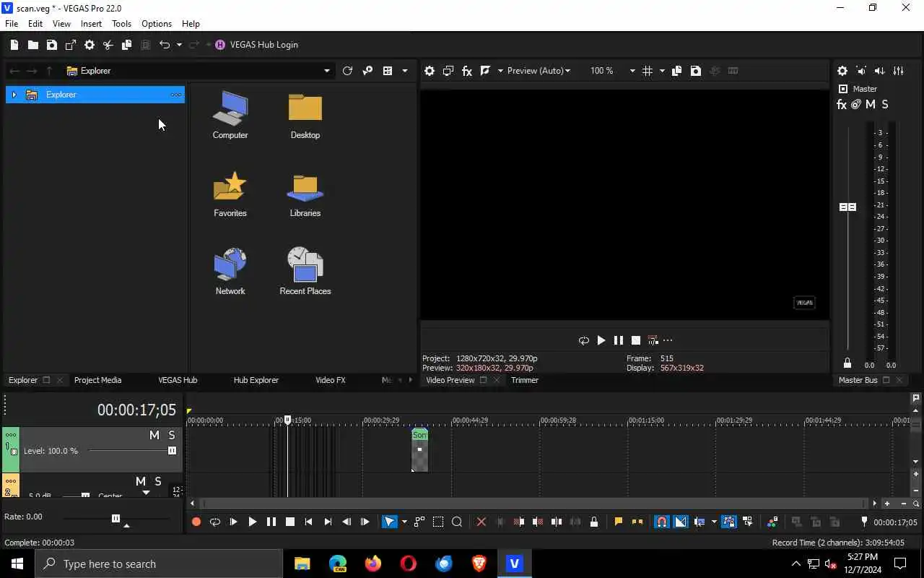This screenshot has height=578, width=924.
Task: Open Project Properties gear icon in main toolbar
Action: 89,45
